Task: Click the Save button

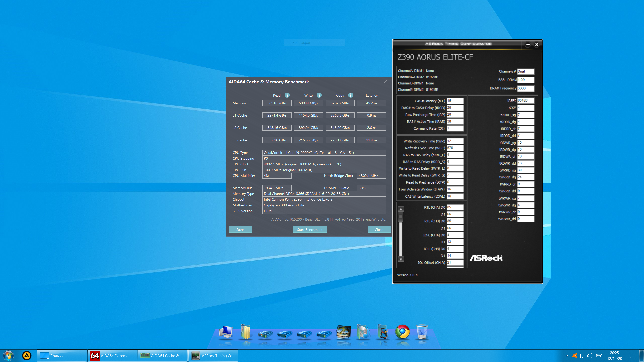Action: coord(240,230)
